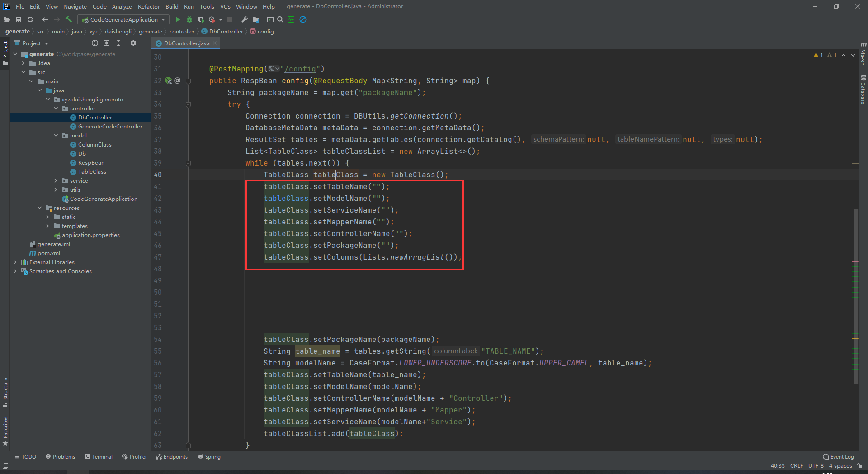
Task: Open the Terminal tool window
Action: tap(99, 456)
